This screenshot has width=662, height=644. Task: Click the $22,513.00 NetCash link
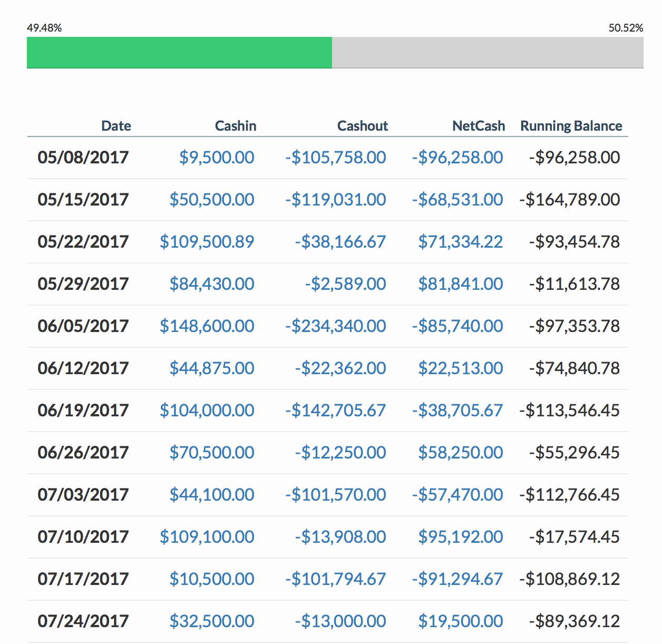point(461,368)
